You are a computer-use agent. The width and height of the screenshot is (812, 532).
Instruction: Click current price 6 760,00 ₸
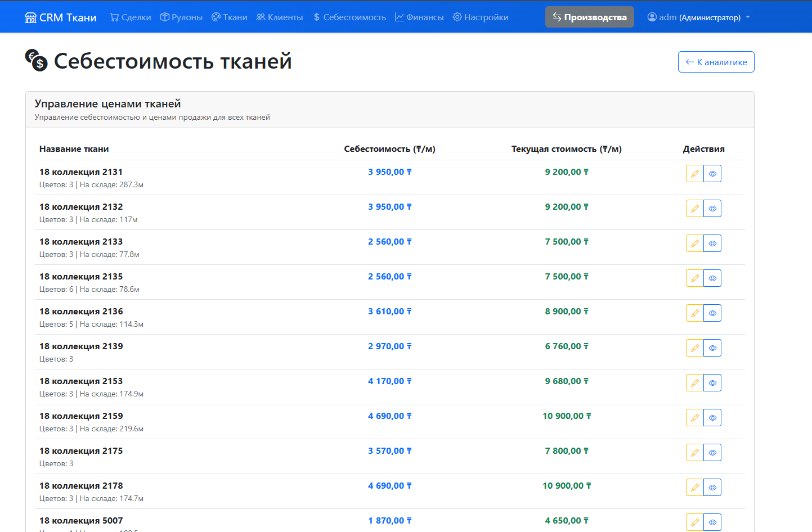pyautogui.click(x=567, y=346)
